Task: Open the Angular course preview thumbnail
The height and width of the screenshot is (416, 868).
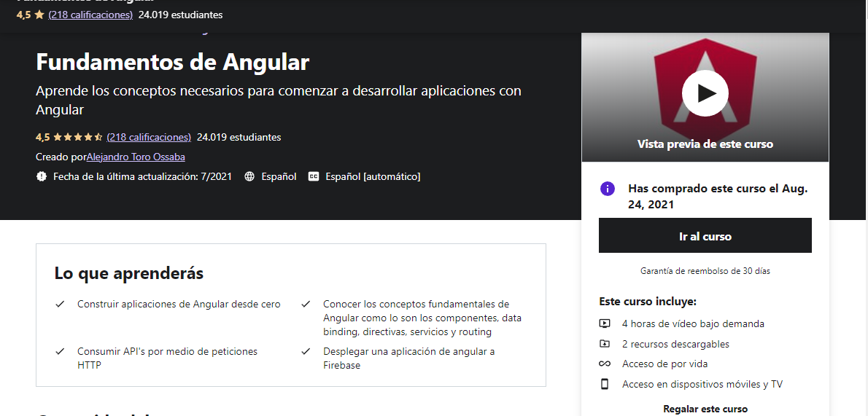Action: pyautogui.click(x=705, y=98)
